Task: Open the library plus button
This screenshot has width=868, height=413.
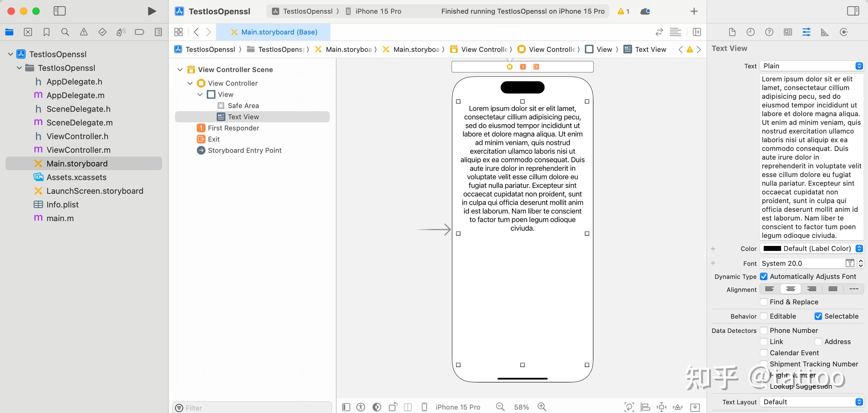Action: point(694,11)
